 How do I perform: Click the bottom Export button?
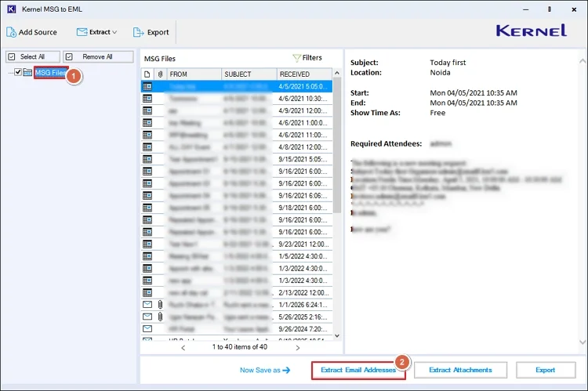tap(545, 370)
